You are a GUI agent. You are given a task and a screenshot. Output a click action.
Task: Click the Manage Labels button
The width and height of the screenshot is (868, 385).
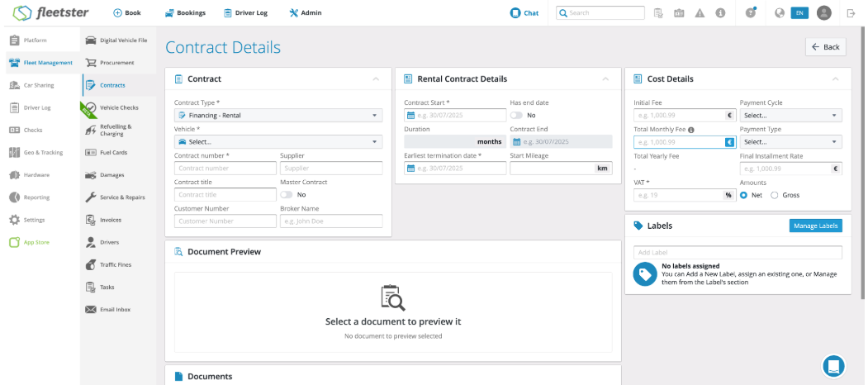815,226
